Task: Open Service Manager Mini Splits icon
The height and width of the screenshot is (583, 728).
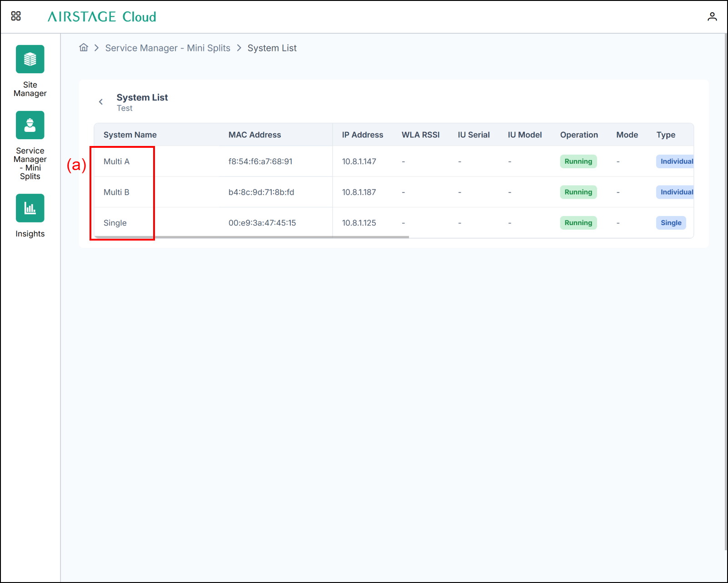Action: 30,125
